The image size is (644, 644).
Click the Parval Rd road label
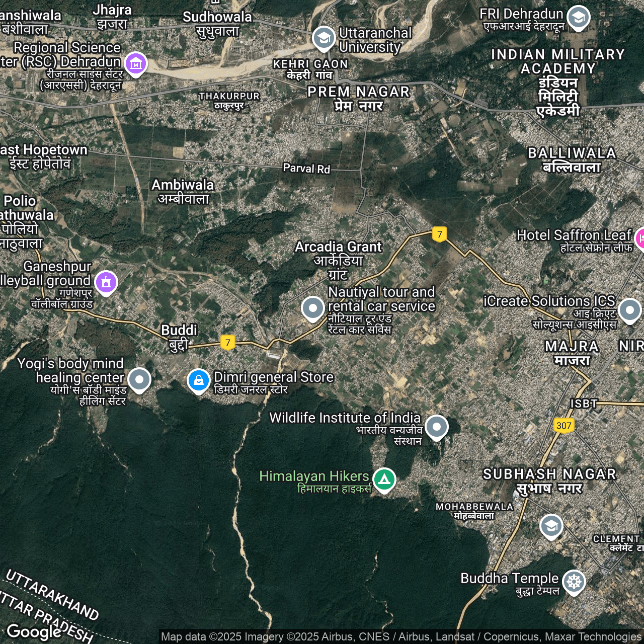(x=306, y=169)
